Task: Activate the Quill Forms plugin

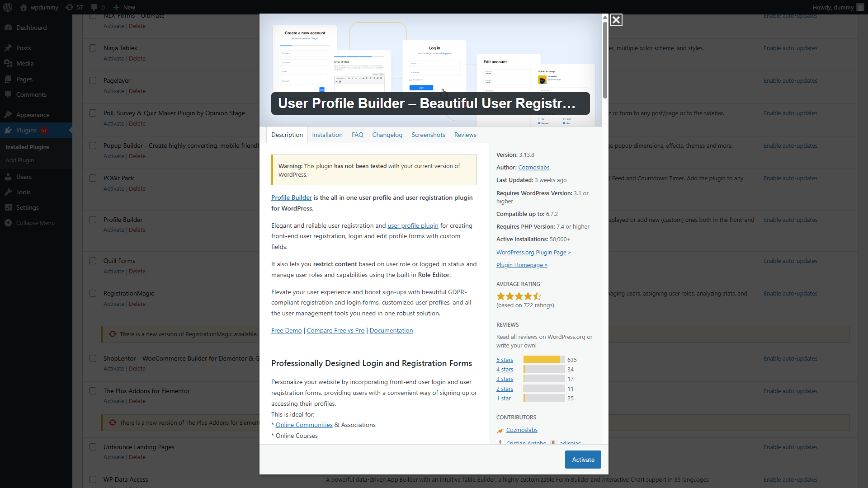Action: click(113, 271)
